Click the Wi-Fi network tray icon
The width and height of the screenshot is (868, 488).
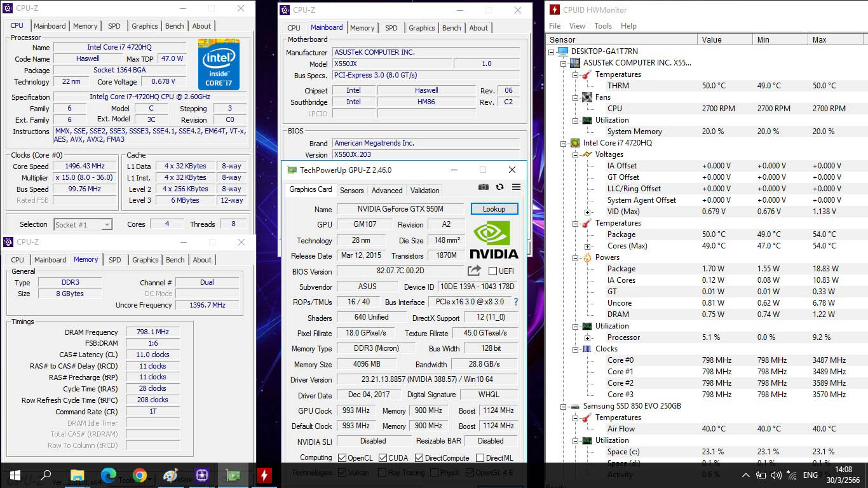pos(792,475)
